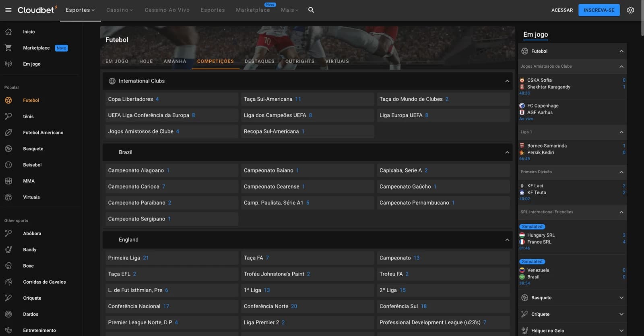
Task: Select the Basquete icon in sidebar
Action: click(8, 149)
